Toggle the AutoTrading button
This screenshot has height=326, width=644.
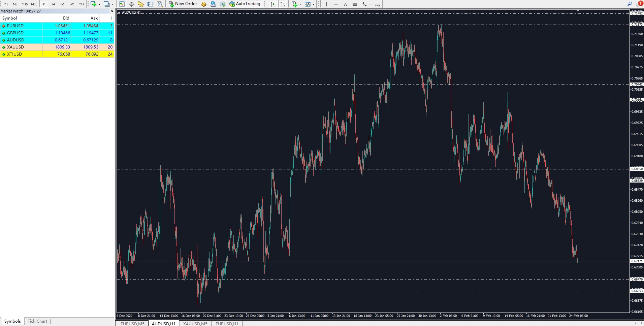(245, 4)
